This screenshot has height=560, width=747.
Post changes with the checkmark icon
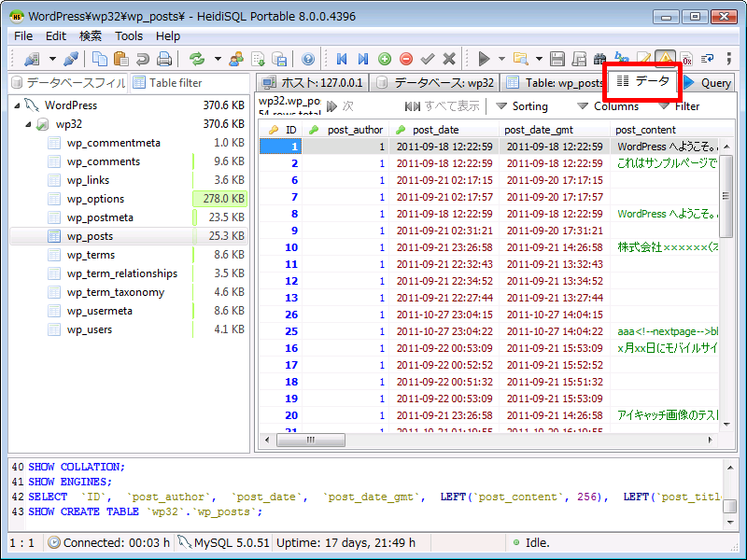pyautogui.click(x=428, y=59)
